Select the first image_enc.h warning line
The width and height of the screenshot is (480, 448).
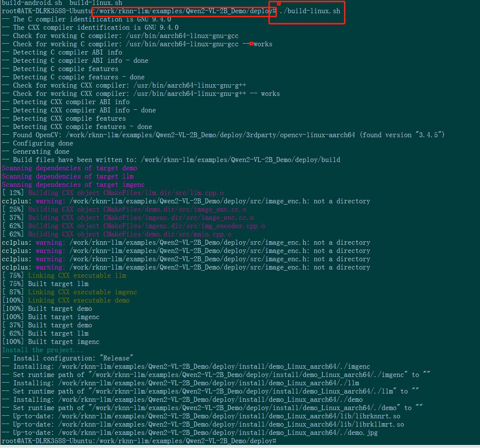pyautogui.click(x=186, y=201)
